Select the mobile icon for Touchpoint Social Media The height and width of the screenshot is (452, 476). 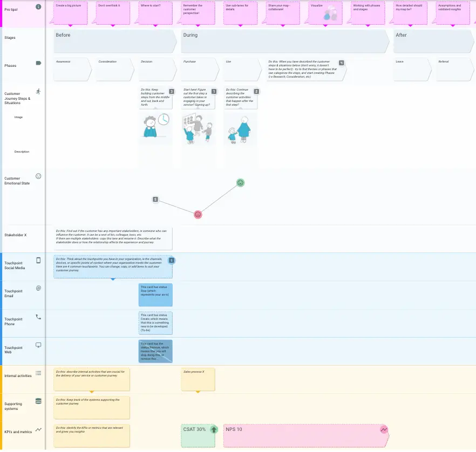click(x=38, y=259)
